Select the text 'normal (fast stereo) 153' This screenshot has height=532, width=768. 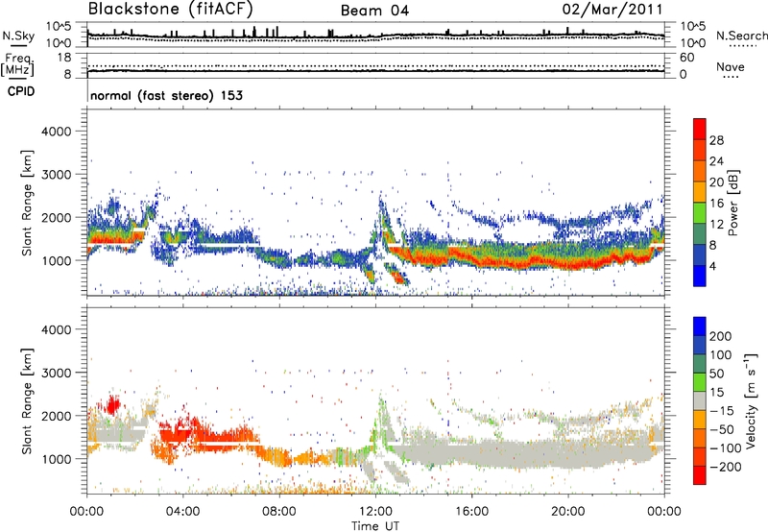(x=166, y=95)
